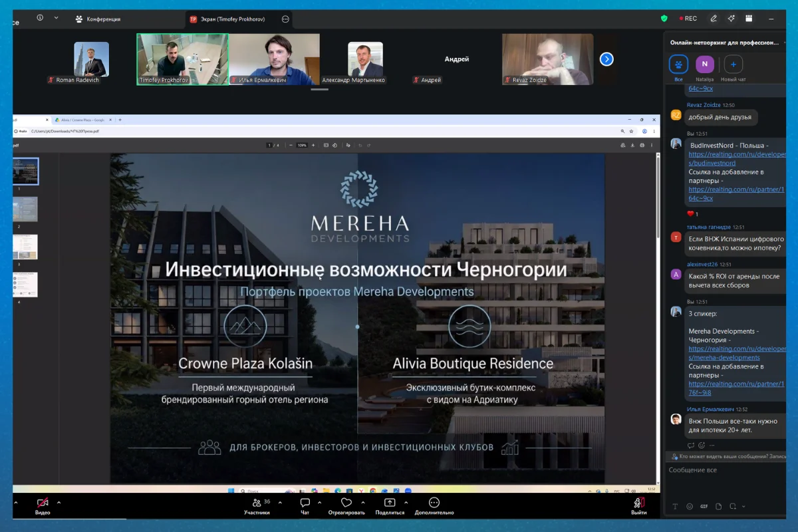
Task: Open partner link ending 76f~9i8
Action: point(737,388)
